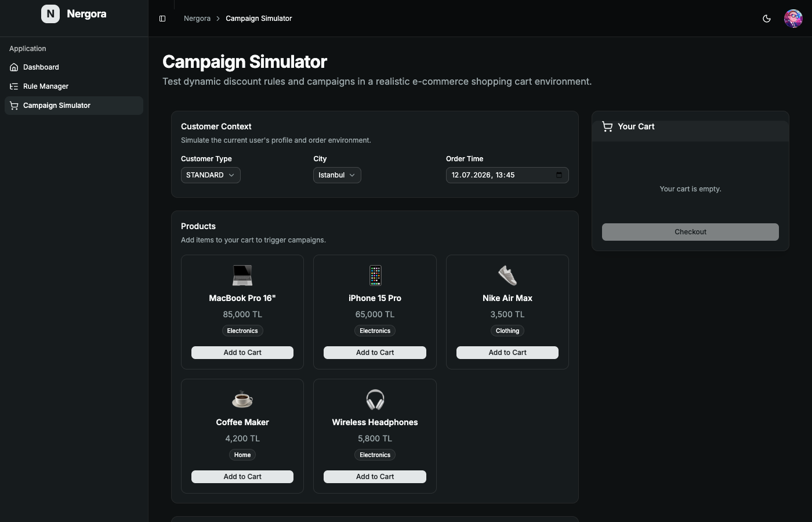Click the Nergora breadcrumb link
812x522 pixels.
(x=197, y=19)
